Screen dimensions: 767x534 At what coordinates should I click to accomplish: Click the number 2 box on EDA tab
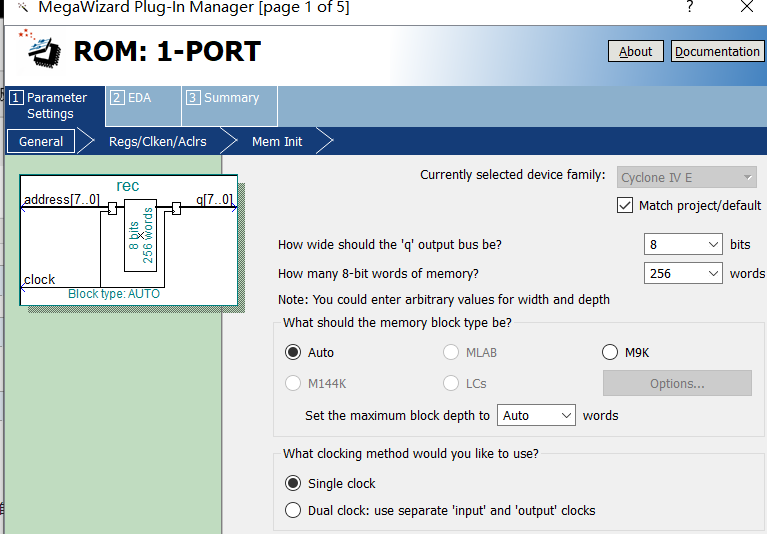[x=116, y=98]
